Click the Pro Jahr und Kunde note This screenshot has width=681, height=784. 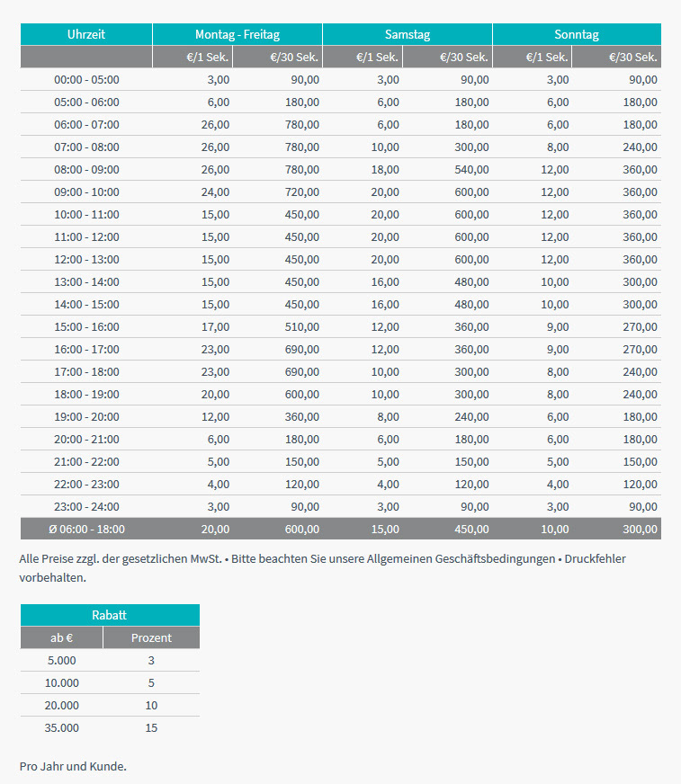(73, 767)
